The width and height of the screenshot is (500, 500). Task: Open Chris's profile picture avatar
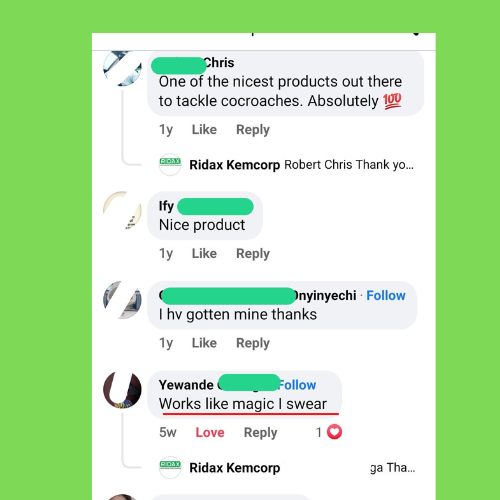point(122,68)
